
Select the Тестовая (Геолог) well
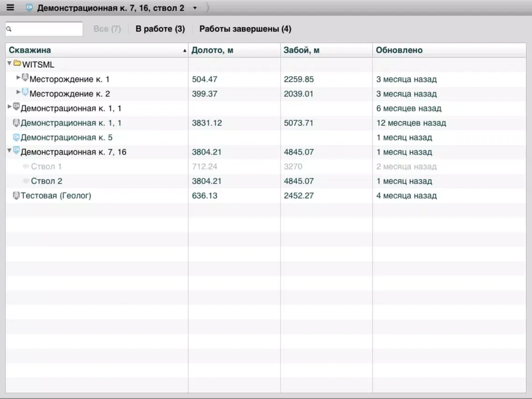pos(266,196)
